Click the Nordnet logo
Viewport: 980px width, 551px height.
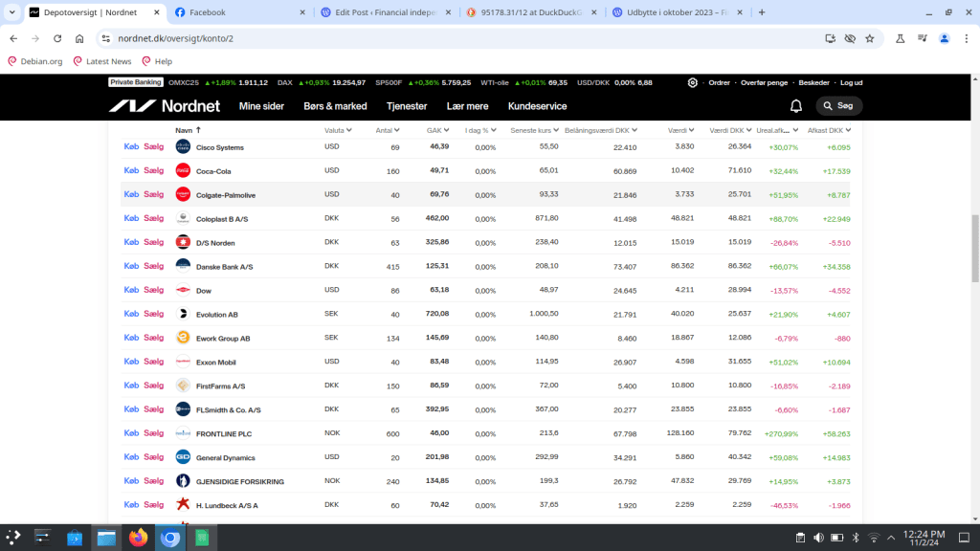(x=164, y=106)
